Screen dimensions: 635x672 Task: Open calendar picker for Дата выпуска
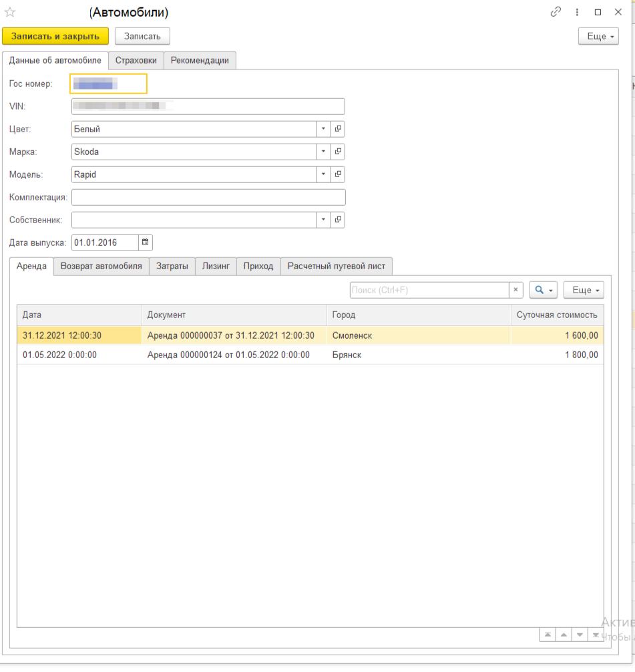[146, 242]
